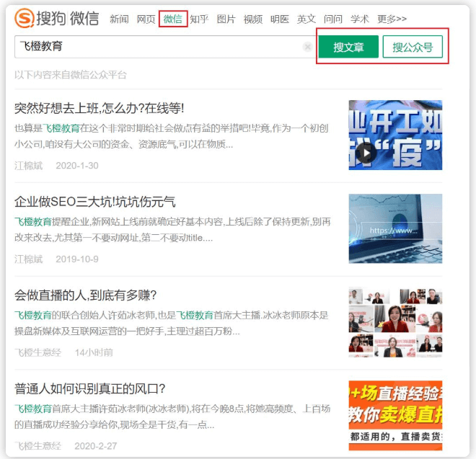Click the notice 以下内容来自微信公众平台
Image resolution: width=476 pixels, height=459 pixels.
point(71,75)
